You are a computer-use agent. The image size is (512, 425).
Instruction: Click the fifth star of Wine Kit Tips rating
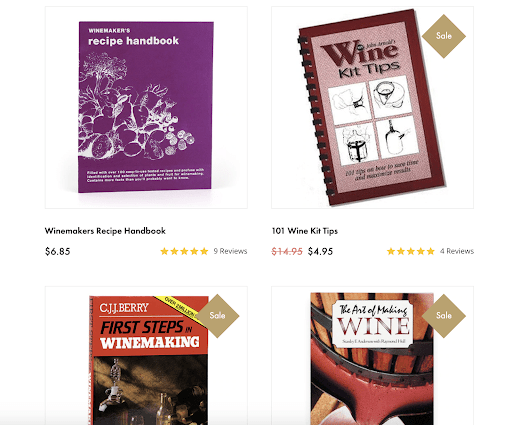pyautogui.click(x=431, y=251)
